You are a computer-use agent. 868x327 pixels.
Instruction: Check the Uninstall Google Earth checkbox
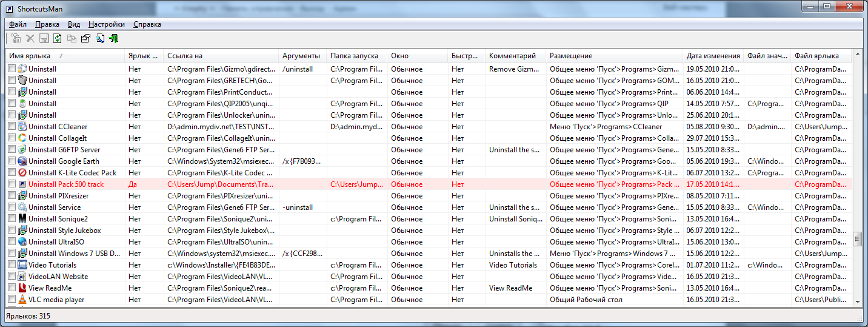[x=12, y=161]
